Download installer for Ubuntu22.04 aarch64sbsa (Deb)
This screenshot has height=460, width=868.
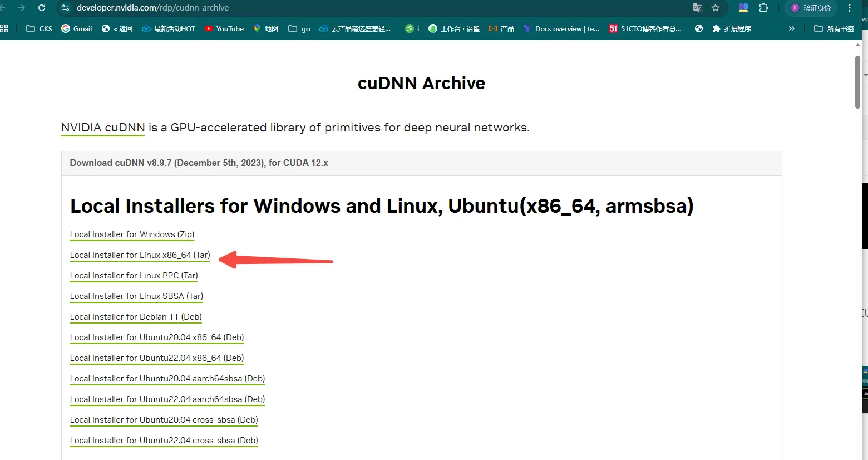tap(167, 399)
